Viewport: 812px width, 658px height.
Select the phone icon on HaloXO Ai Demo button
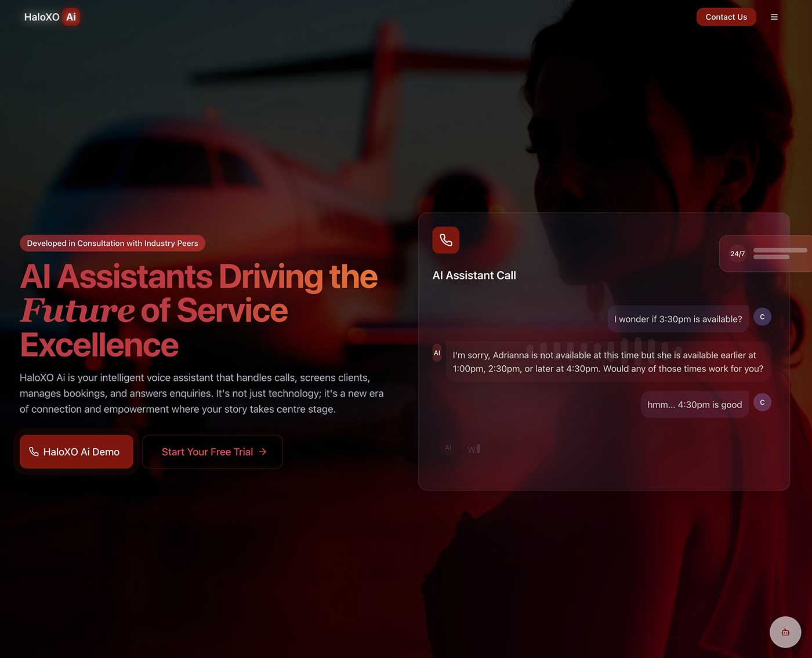pos(34,452)
